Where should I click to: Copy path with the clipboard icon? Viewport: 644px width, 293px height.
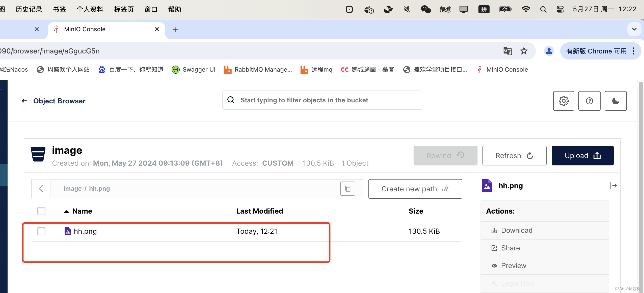click(347, 189)
